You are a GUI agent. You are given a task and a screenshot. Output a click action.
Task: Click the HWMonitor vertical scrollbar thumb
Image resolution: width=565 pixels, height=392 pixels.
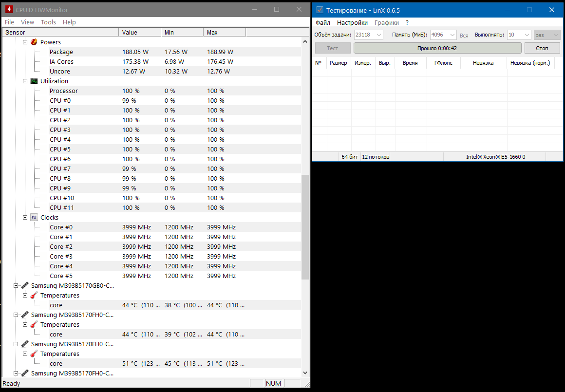click(305, 227)
